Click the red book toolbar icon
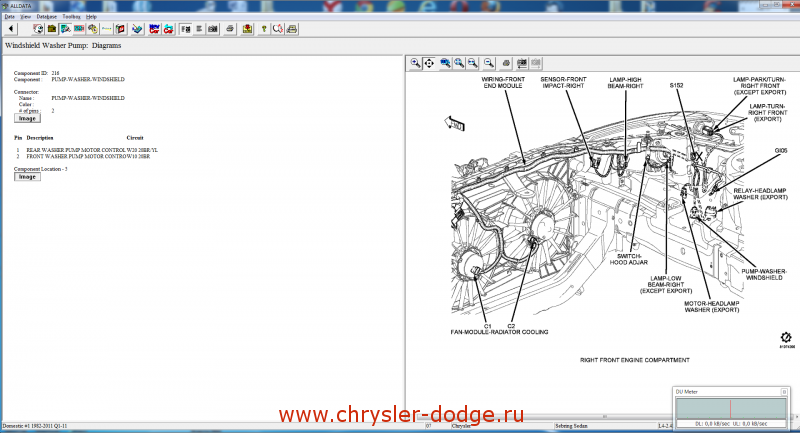 click(x=120, y=29)
